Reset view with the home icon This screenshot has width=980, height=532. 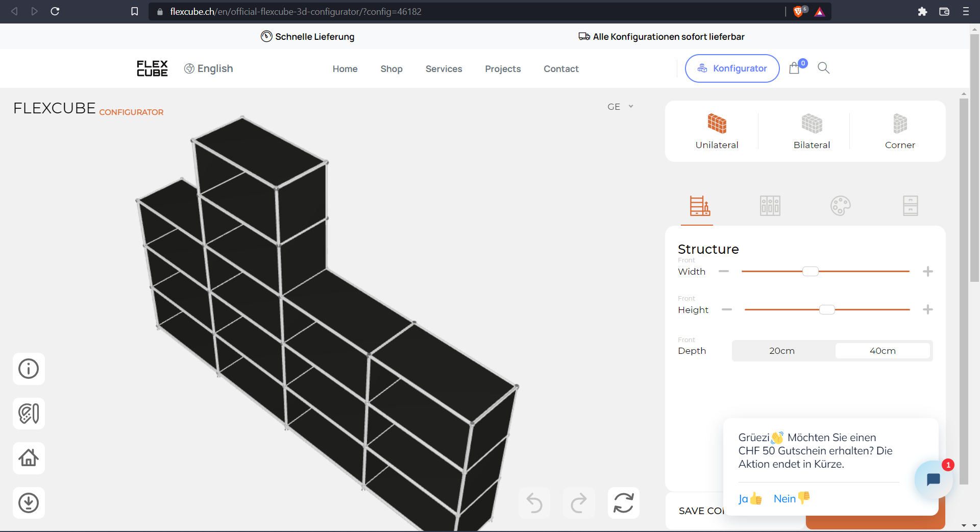click(x=29, y=458)
